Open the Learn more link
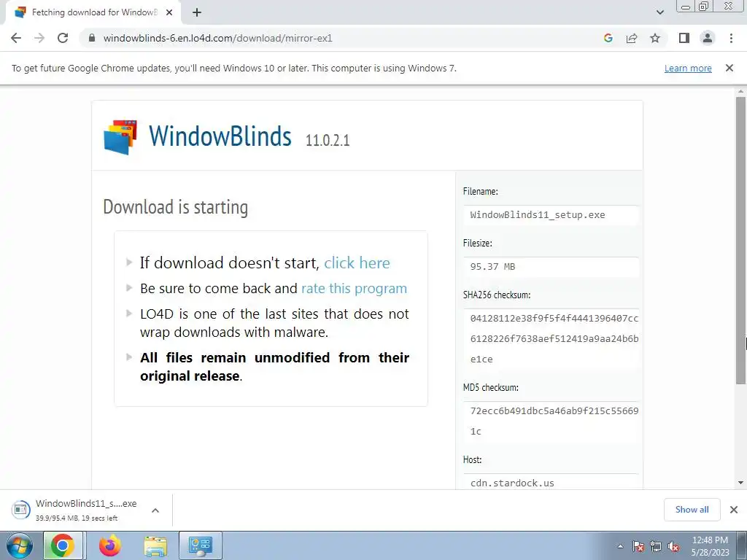The image size is (747, 560). 688,68
